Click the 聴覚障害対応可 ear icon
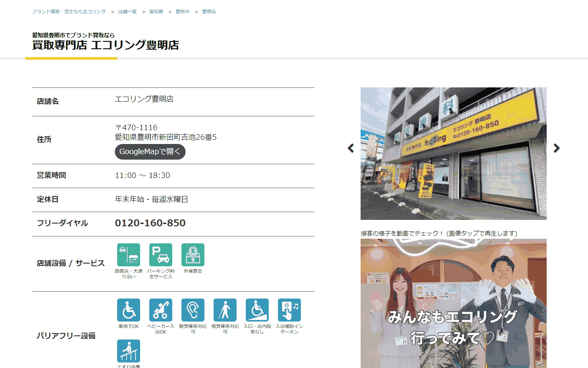Viewport: 588px width, 368px height. [x=193, y=310]
